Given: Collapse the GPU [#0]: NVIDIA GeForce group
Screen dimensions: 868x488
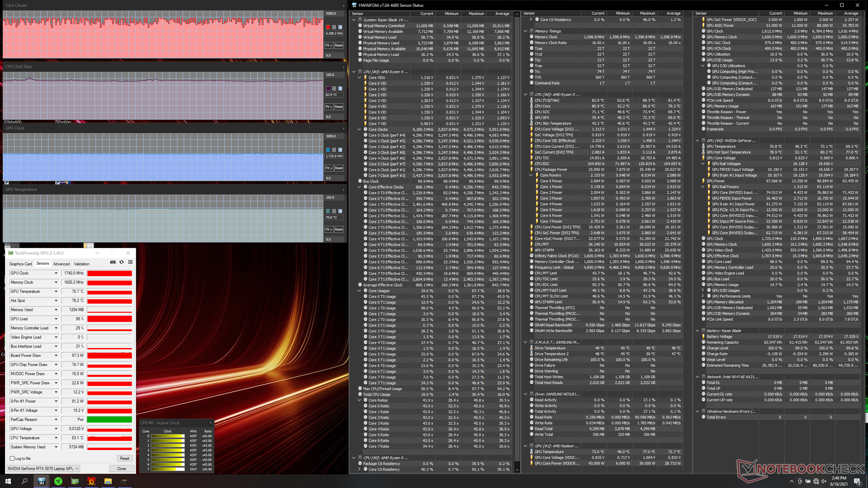Looking at the screenshot, I should click(698, 141).
